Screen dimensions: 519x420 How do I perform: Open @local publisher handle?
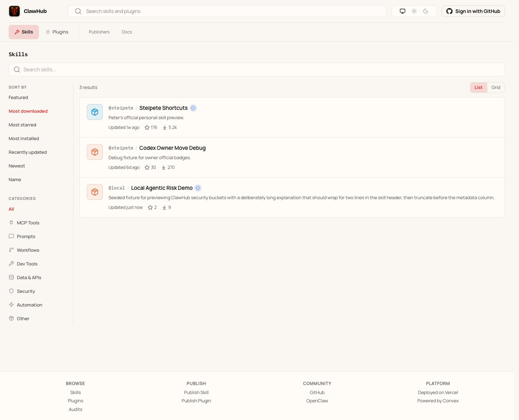pos(117,188)
